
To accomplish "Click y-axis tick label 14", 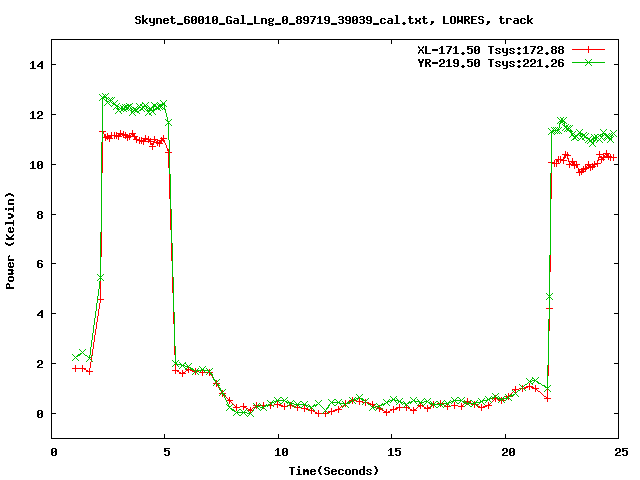I will click(36, 65).
